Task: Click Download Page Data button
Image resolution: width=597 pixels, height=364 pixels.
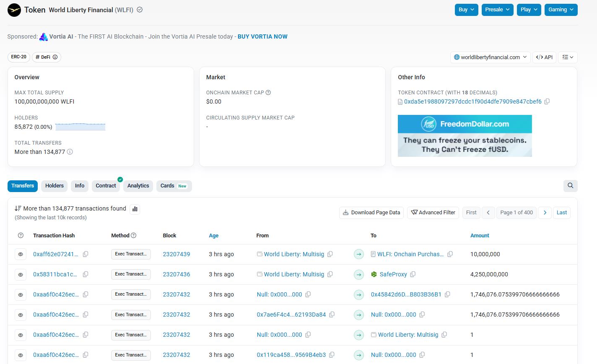Action: tap(371, 213)
